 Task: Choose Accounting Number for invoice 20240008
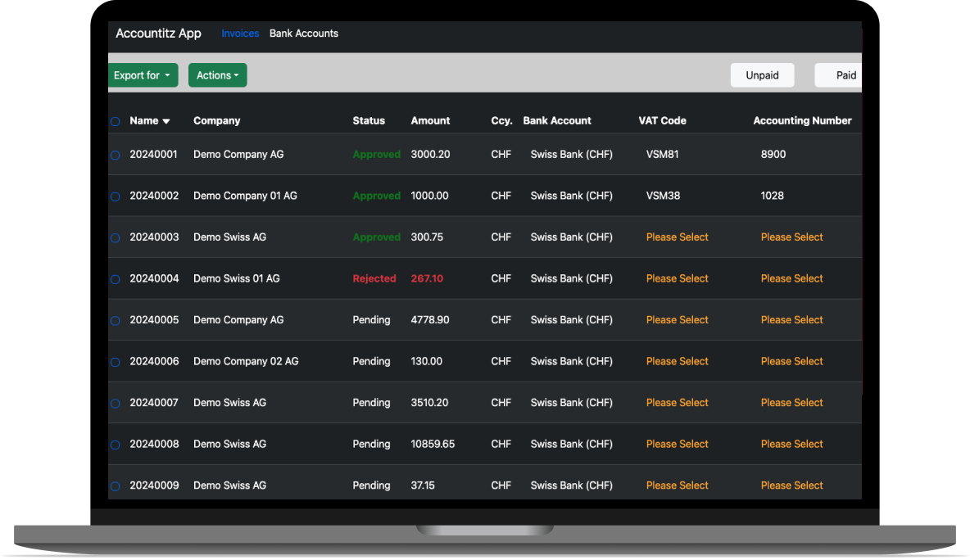[x=792, y=445]
